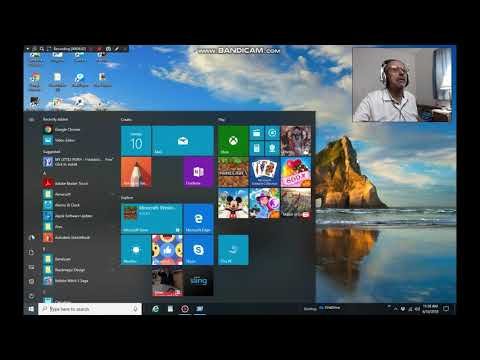This screenshot has height=360, width=480.
Task: Open Settings gear in Start sidebar
Action: 31,281
